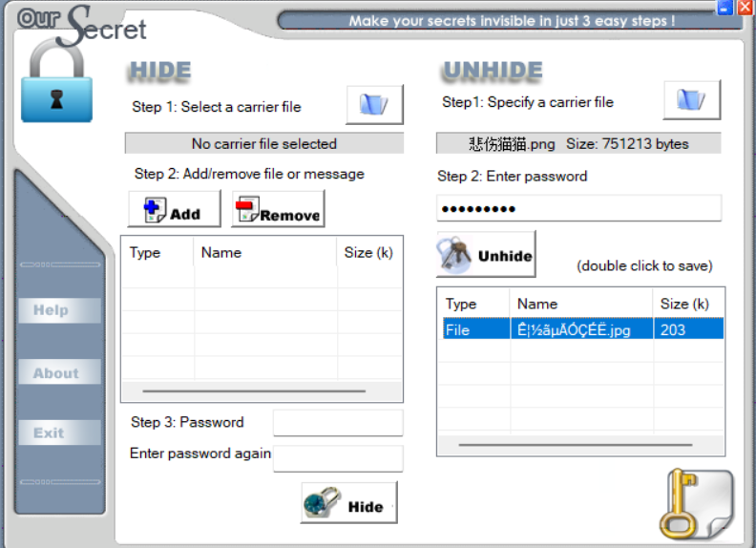This screenshot has width=756, height=548.
Task: Click the Remove file button
Action: pos(278,208)
